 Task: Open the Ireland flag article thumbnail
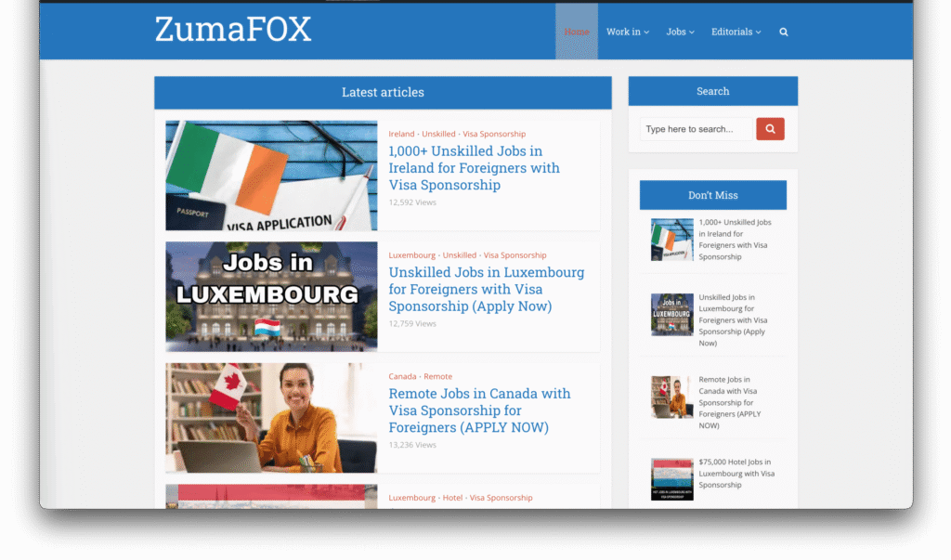click(271, 176)
